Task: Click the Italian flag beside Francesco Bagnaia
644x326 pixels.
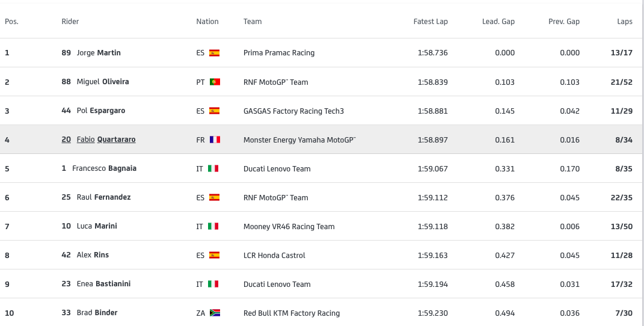Action: click(x=213, y=168)
